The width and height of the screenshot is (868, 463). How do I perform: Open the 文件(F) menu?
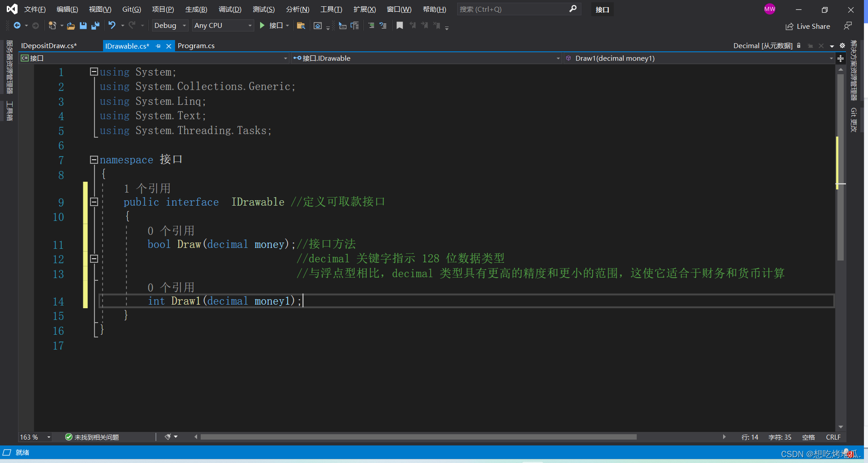click(35, 9)
